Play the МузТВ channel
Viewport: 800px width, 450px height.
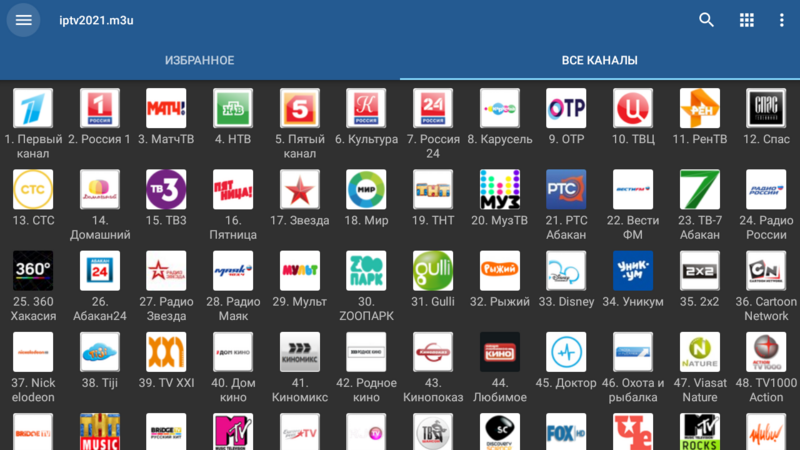[499, 189]
